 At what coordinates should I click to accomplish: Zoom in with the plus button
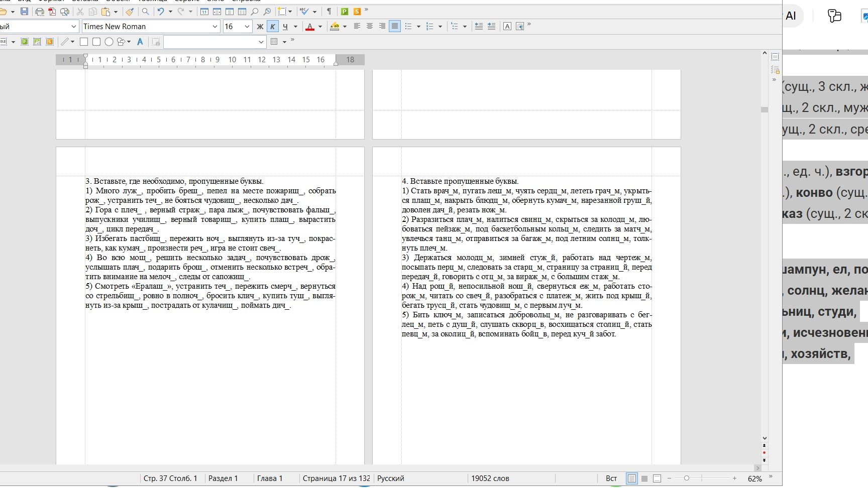(734, 478)
